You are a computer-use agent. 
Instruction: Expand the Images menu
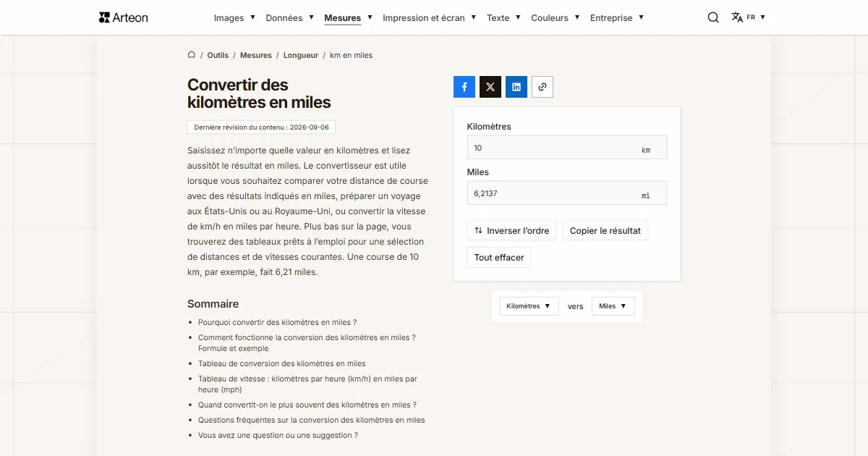pos(234,18)
